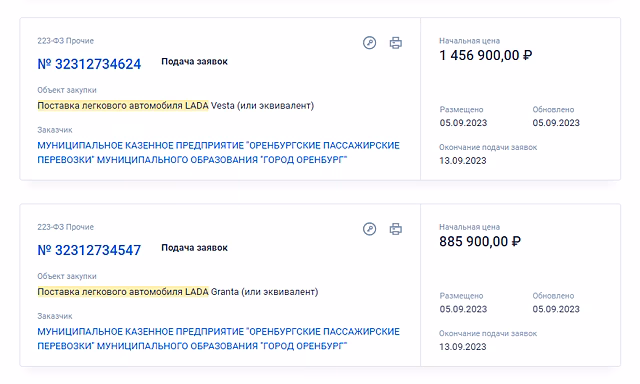Image resolution: width=640 pixels, height=384 pixels.
Task: Click the LADA Granta procurement object text
Action: point(178,292)
